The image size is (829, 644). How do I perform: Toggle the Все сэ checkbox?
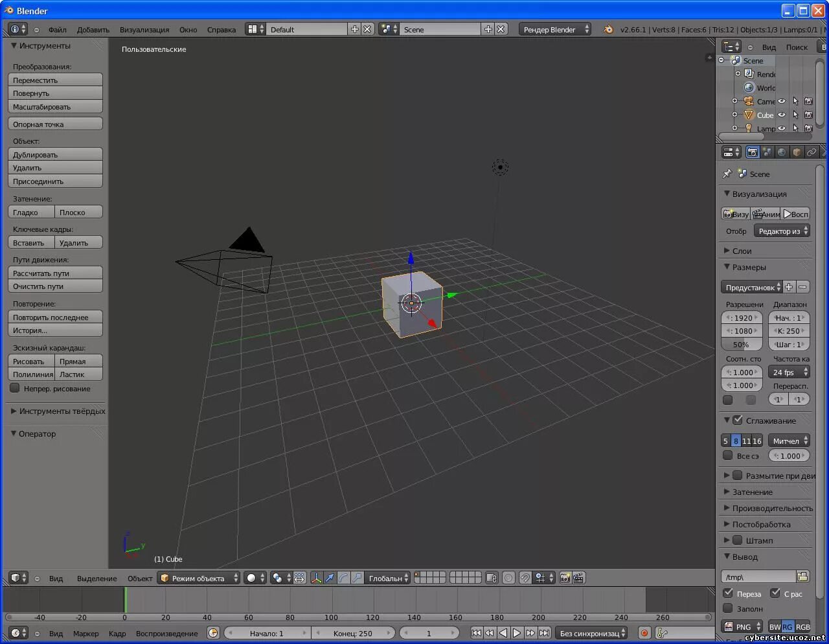coord(728,455)
